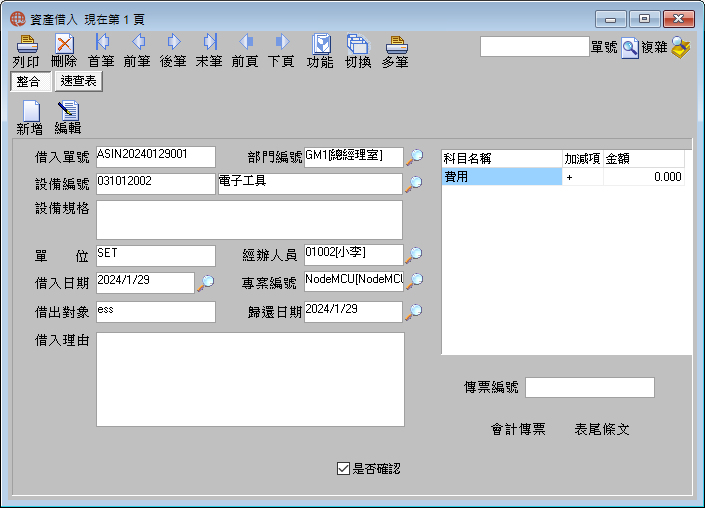Click the + cell under 加減項
Viewport: 705px width, 508px height.
click(x=582, y=177)
